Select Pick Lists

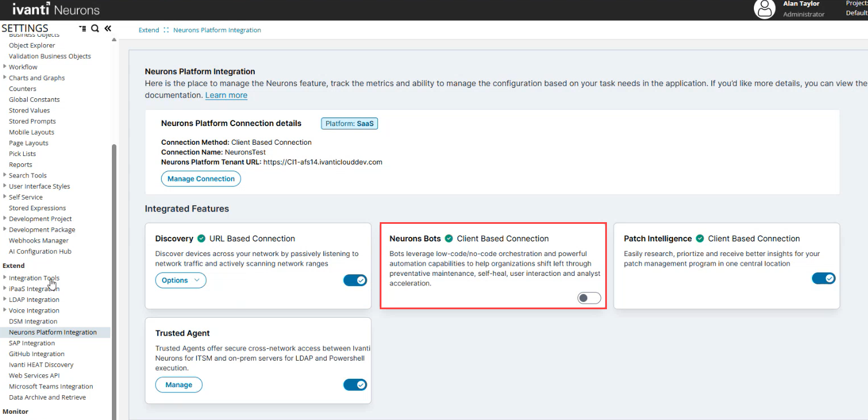tap(23, 154)
